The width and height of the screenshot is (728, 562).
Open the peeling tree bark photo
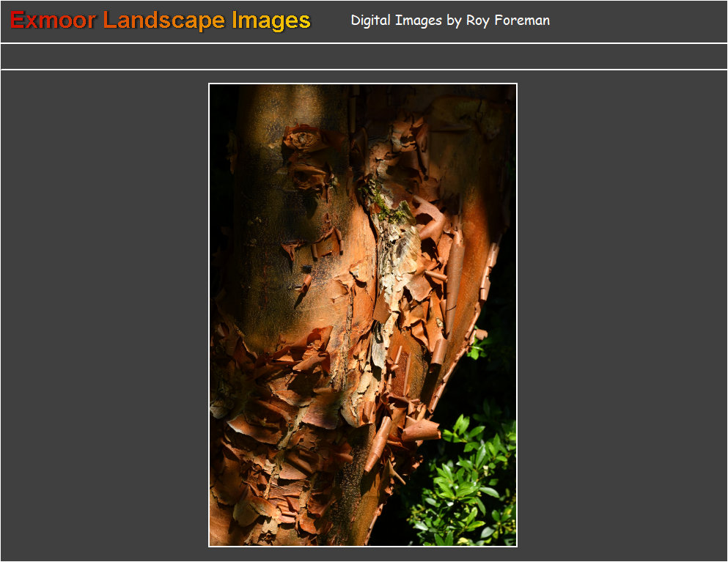click(x=363, y=315)
